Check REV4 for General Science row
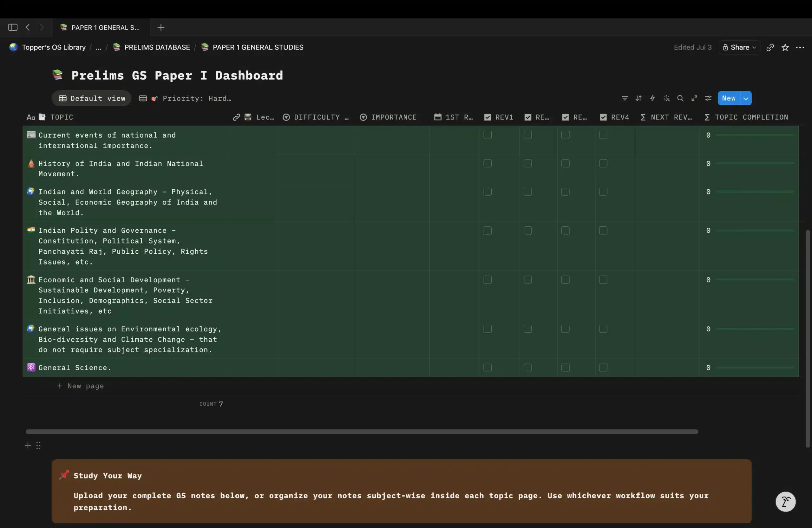Viewport: 812px width, 528px height. coord(603,367)
